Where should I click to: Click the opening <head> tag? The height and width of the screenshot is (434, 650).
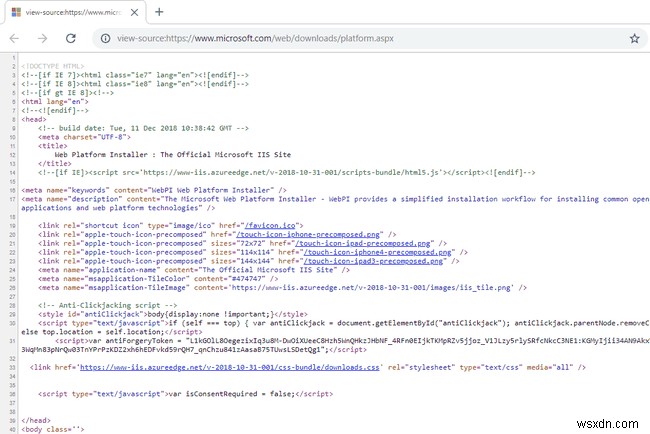coord(34,119)
